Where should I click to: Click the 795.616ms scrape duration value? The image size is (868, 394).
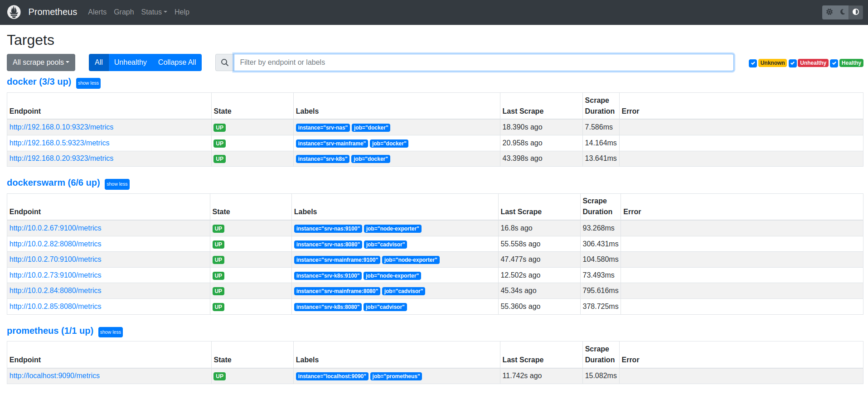point(601,291)
